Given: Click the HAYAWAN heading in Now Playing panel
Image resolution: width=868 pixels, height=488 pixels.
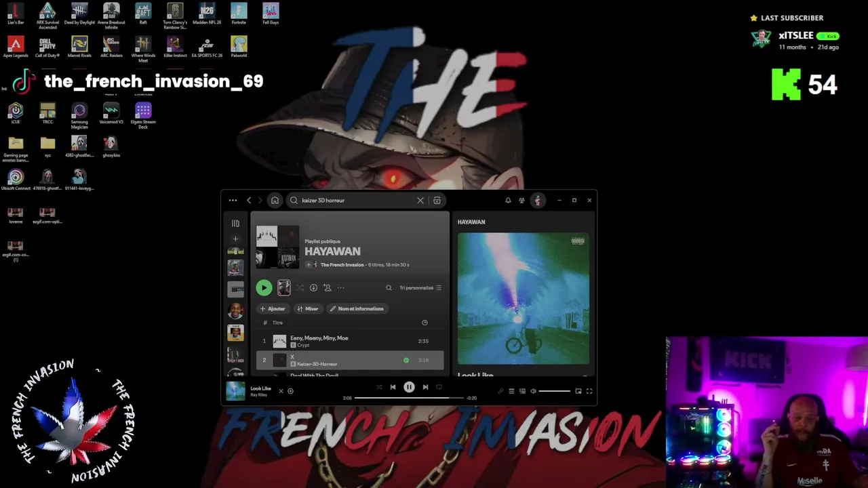Looking at the screenshot, I should [471, 222].
